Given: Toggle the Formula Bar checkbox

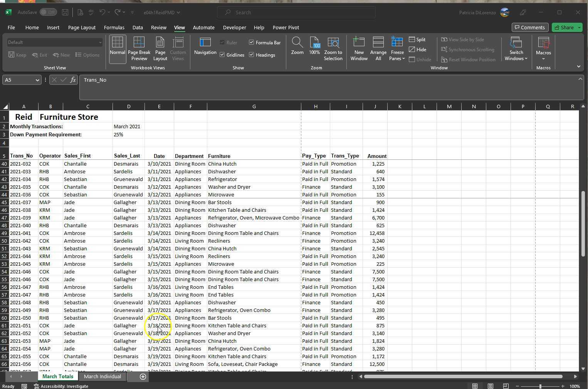Looking at the screenshot, I should coord(252,42).
